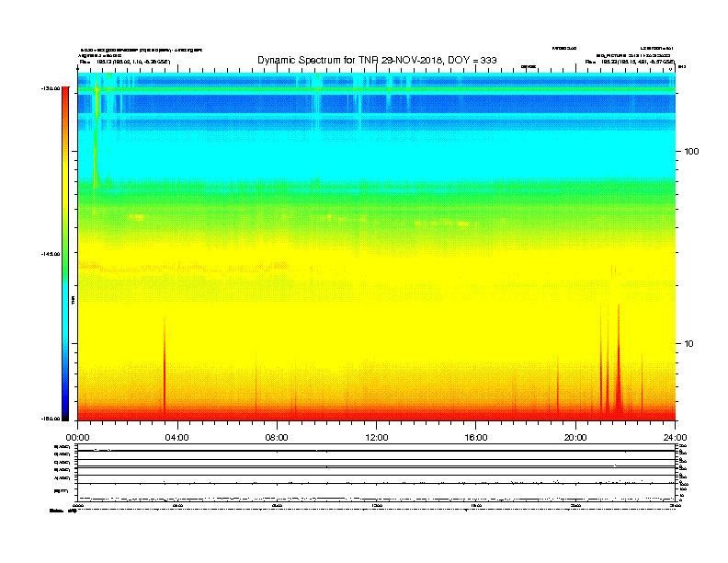This screenshot has width=728, height=563.
Task: Click the dark blue bottom of colorbar
Action: [x=65, y=411]
